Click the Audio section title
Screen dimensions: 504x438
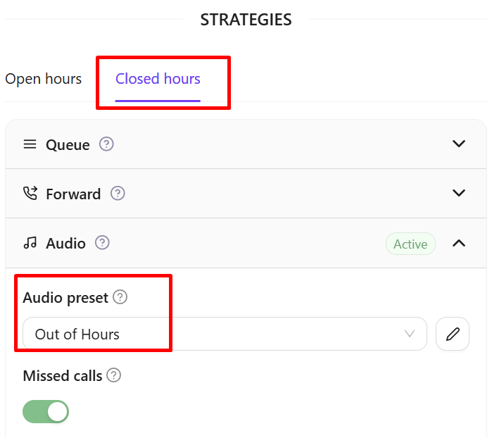click(x=65, y=244)
